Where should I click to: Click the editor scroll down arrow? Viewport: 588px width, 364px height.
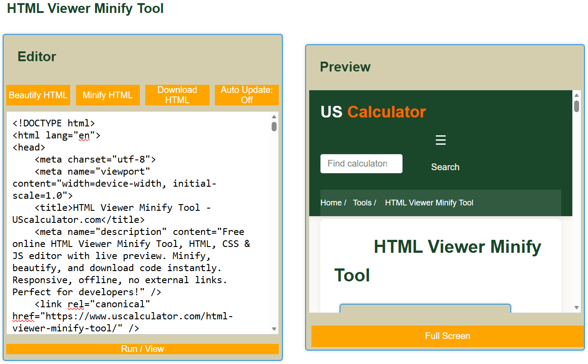[x=274, y=329]
